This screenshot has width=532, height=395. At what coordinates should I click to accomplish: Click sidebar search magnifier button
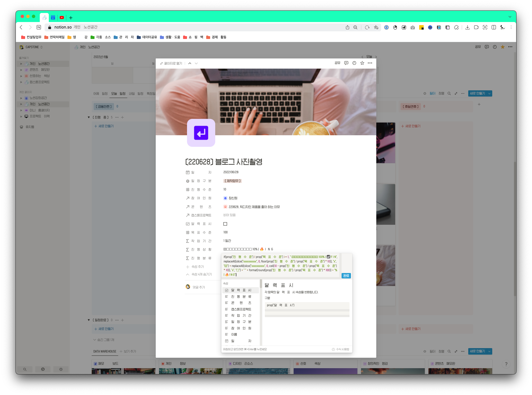click(x=25, y=369)
